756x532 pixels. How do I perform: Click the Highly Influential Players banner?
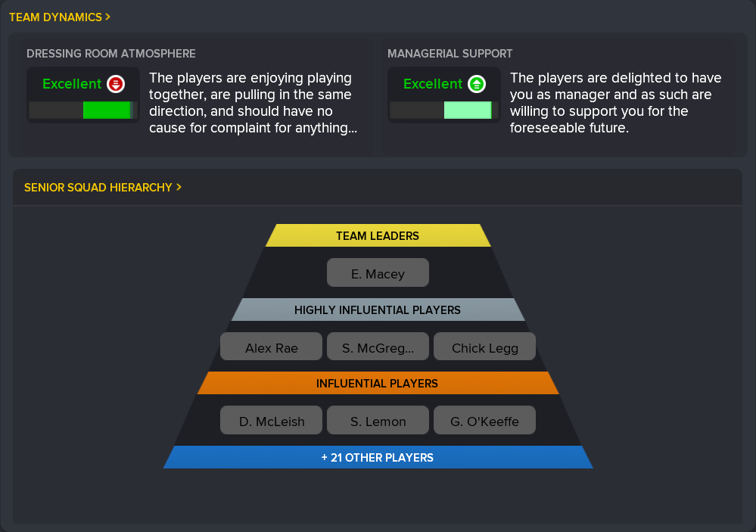point(378,310)
